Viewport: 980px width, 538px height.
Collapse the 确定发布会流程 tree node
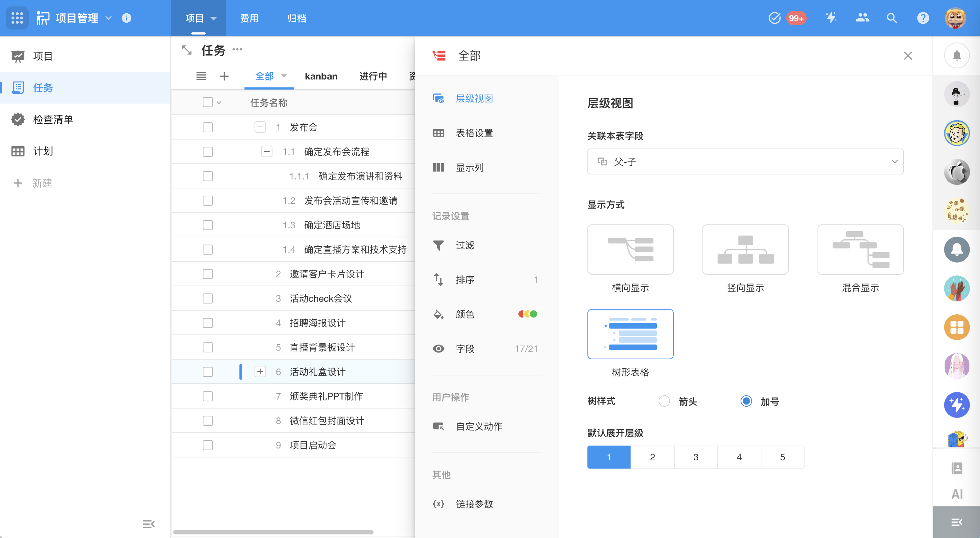point(266,151)
